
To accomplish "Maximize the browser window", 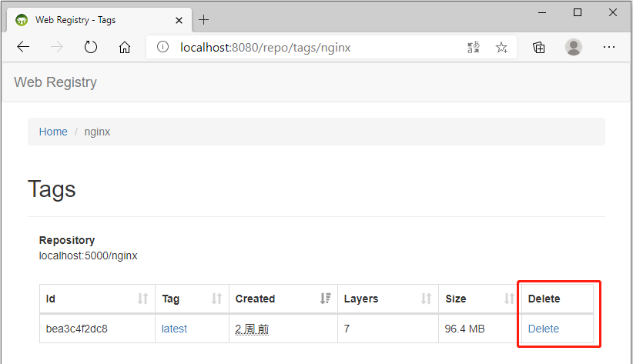I will point(578,12).
